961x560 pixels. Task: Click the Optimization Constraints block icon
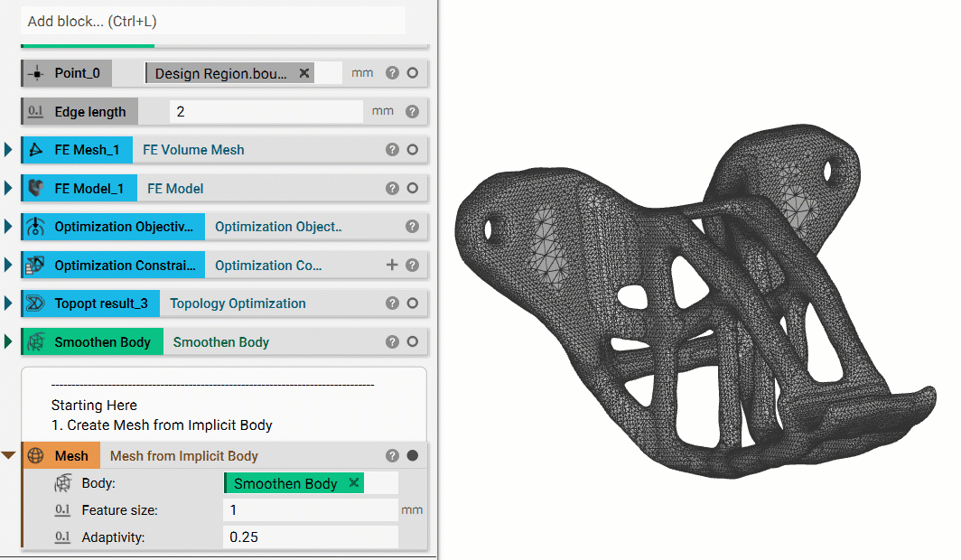(x=36, y=265)
